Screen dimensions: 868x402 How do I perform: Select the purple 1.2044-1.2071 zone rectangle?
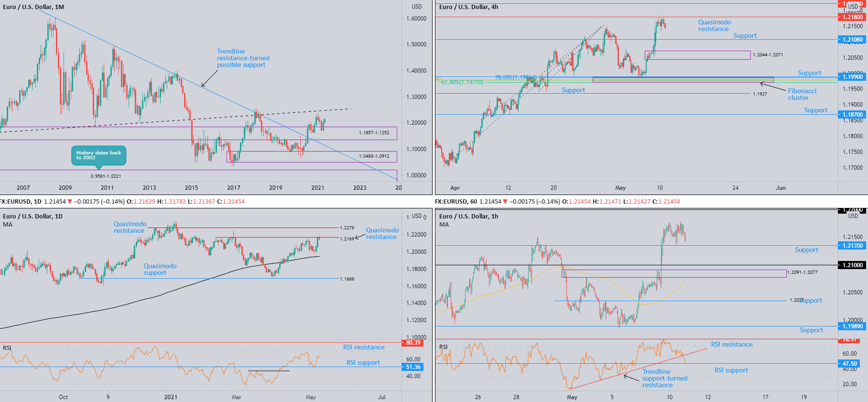click(x=698, y=55)
